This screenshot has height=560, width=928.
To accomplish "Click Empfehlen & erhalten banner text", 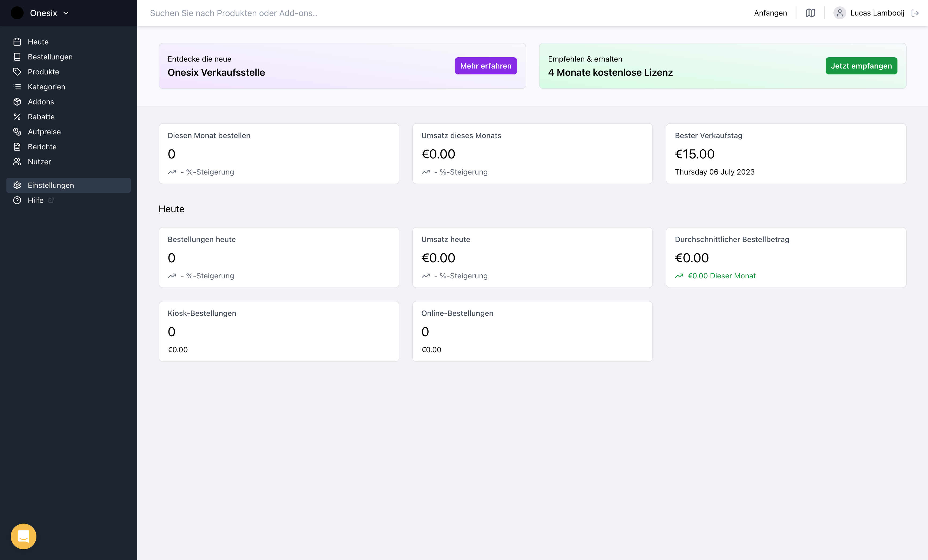I will [585, 59].
